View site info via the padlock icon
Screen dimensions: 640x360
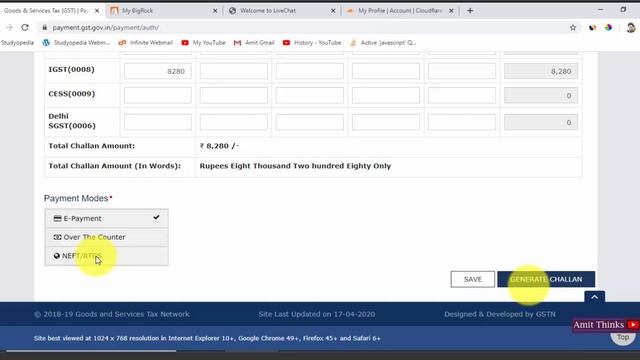click(x=44, y=27)
